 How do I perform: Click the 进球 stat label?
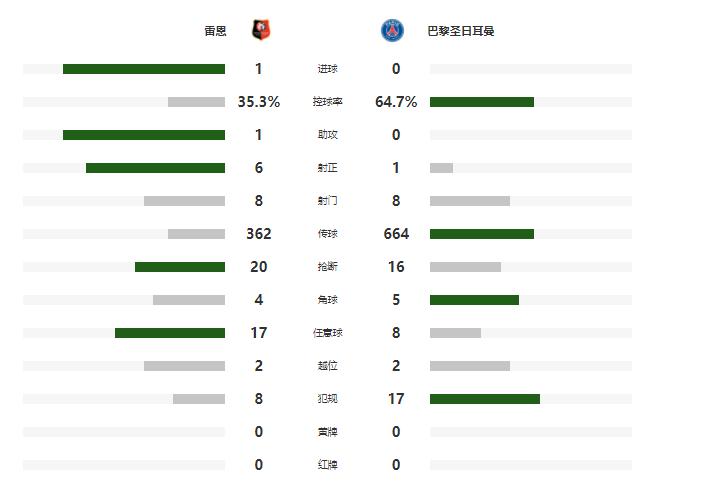[327, 69]
